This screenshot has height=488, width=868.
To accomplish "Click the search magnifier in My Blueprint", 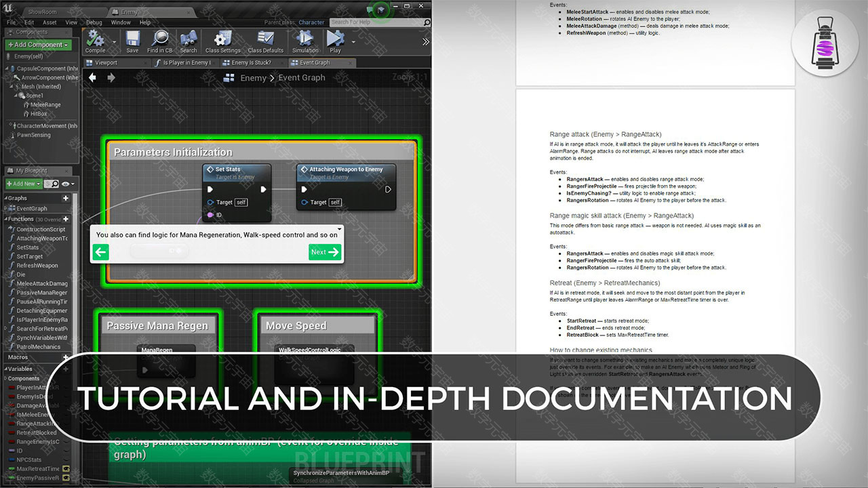I will point(55,184).
